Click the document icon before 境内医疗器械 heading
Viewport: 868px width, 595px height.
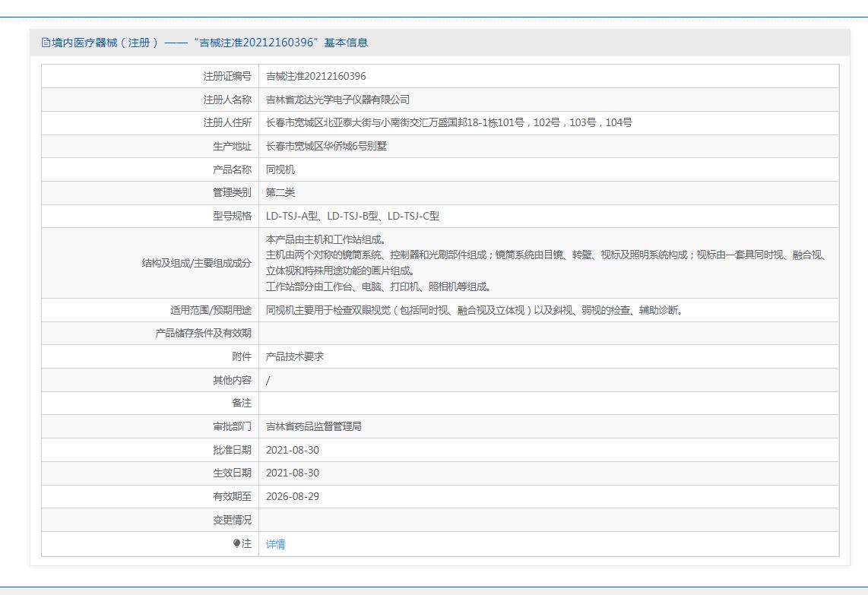[46, 43]
